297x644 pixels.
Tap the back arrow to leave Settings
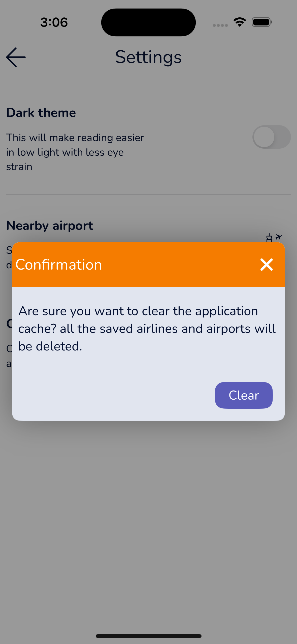tap(15, 57)
